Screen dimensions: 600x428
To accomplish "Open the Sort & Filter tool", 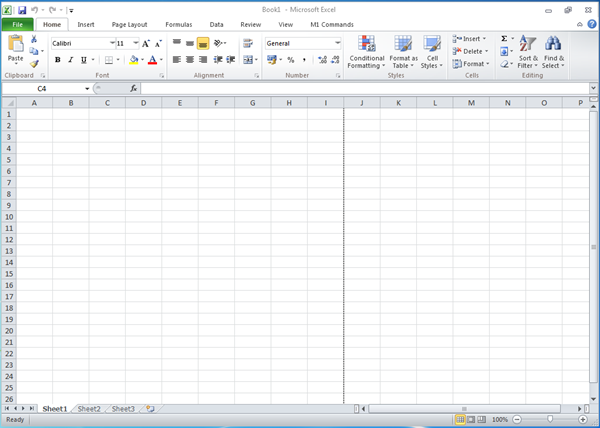I will [x=527, y=50].
